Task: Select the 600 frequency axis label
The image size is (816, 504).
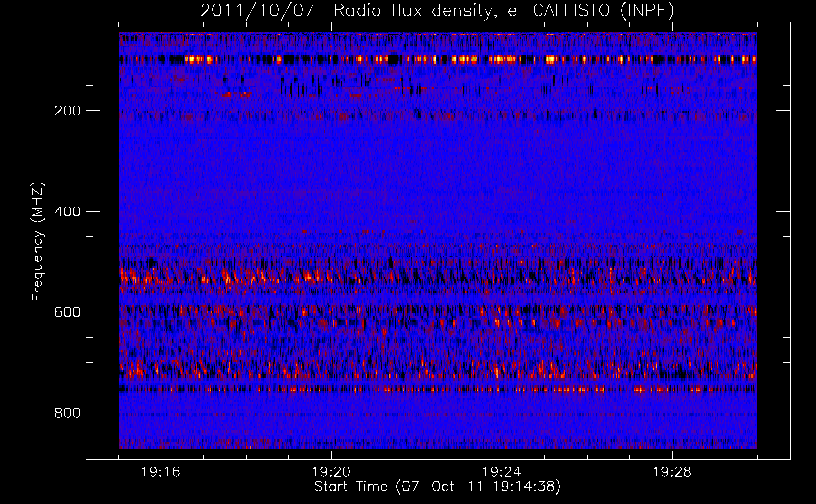Action: point(67,312)
